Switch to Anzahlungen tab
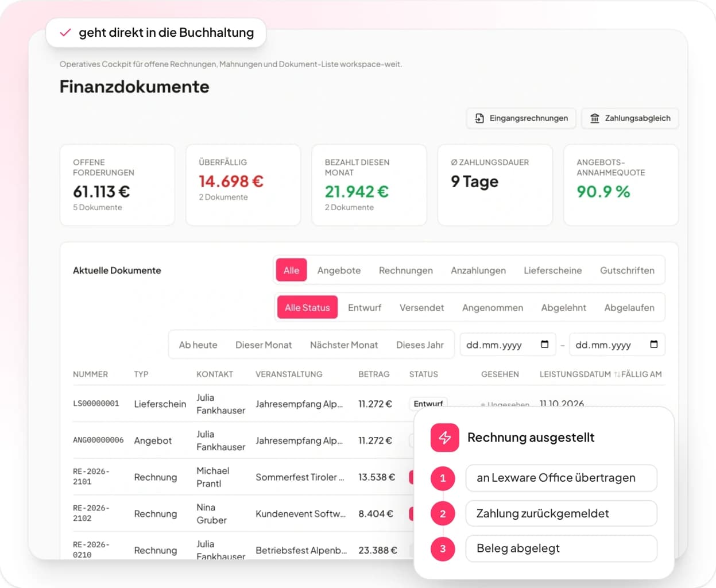This screenshot has height=588, width=716. (478, 270)
